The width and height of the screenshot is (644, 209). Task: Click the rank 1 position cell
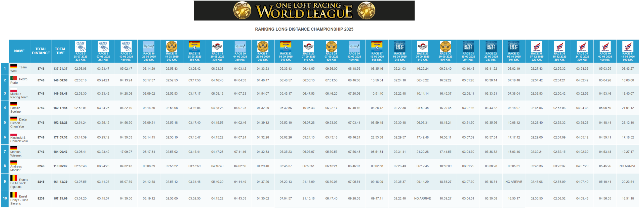tap(5, 68)
